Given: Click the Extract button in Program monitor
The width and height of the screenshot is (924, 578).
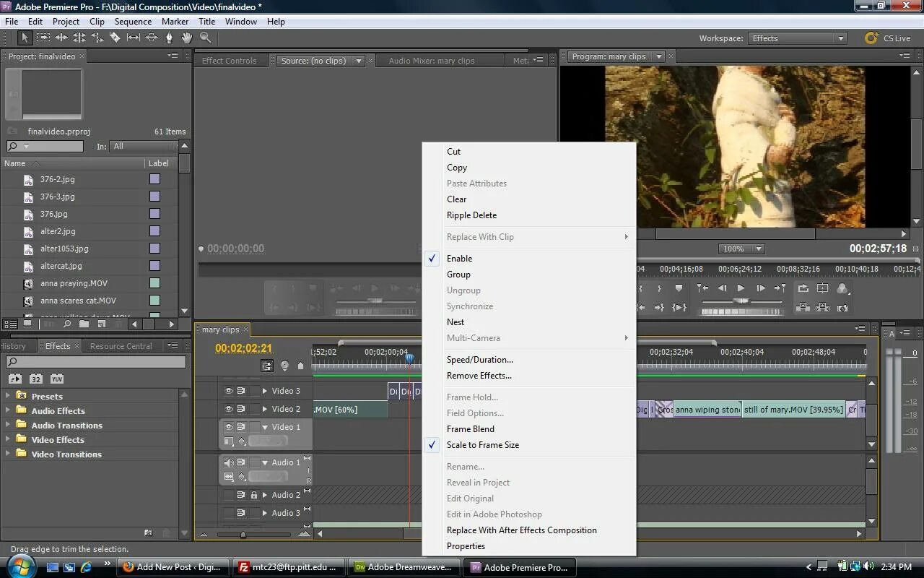Looking at the screenshot, I should [x=822, y=308].
